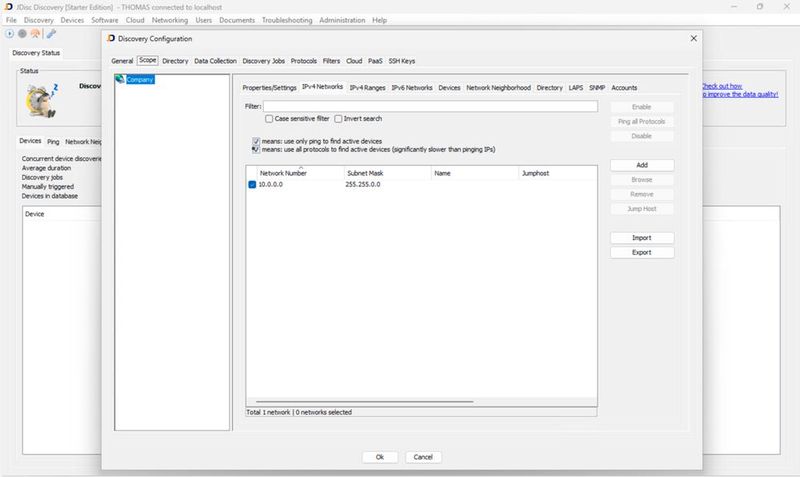The width and height of the screenshot is (800, 477).
Task: Open the Discovery Jobs tab
Action: pyautogui.click(x=263, y=61)
